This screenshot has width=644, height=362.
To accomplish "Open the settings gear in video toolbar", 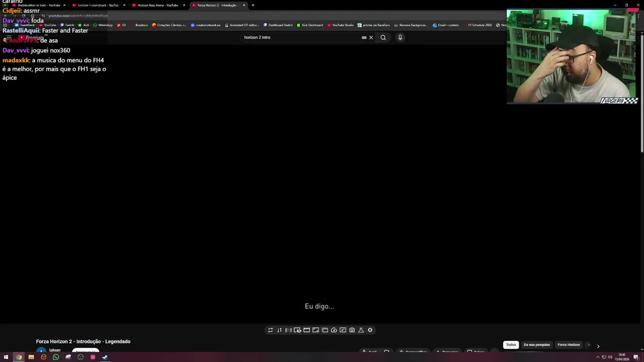I will click(370, 330).
